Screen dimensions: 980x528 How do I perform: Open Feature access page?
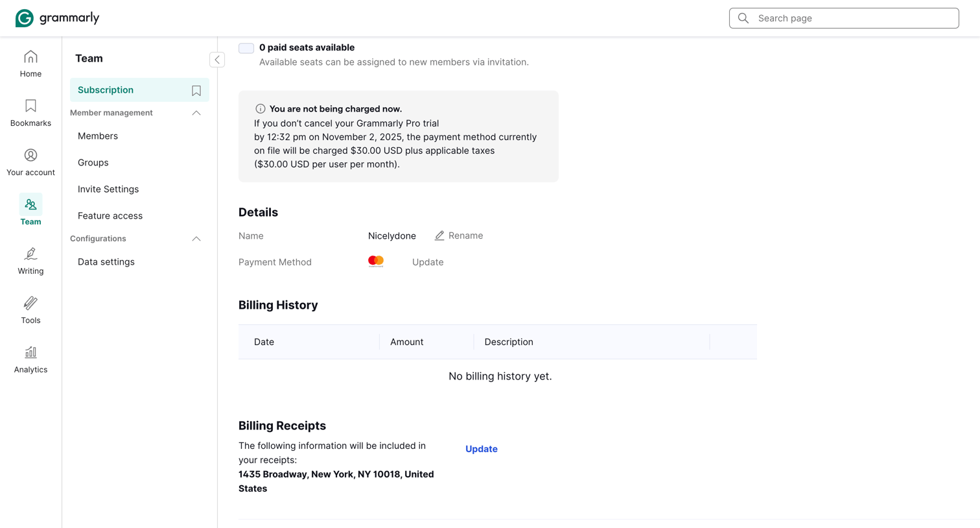tap(110, 216)
